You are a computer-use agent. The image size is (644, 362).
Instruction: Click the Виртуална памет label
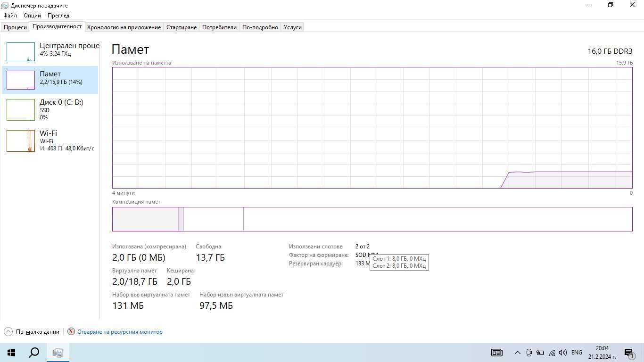pos(134,271)
